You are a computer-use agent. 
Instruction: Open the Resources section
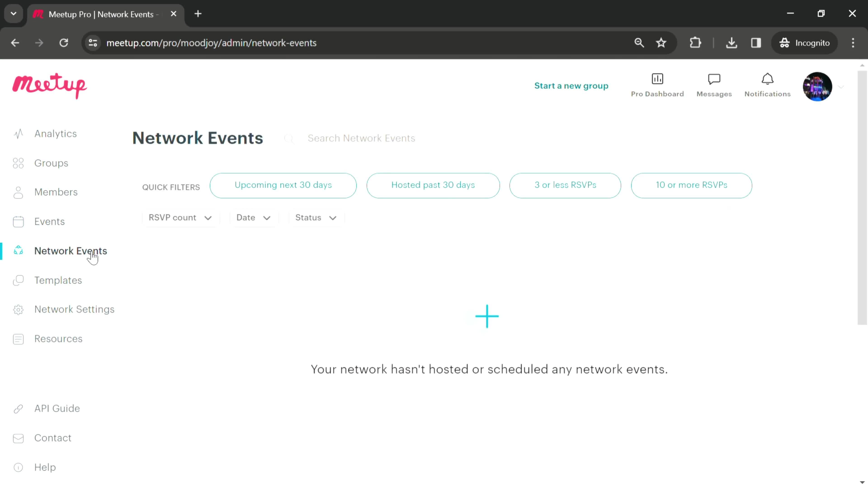point(58,338)
